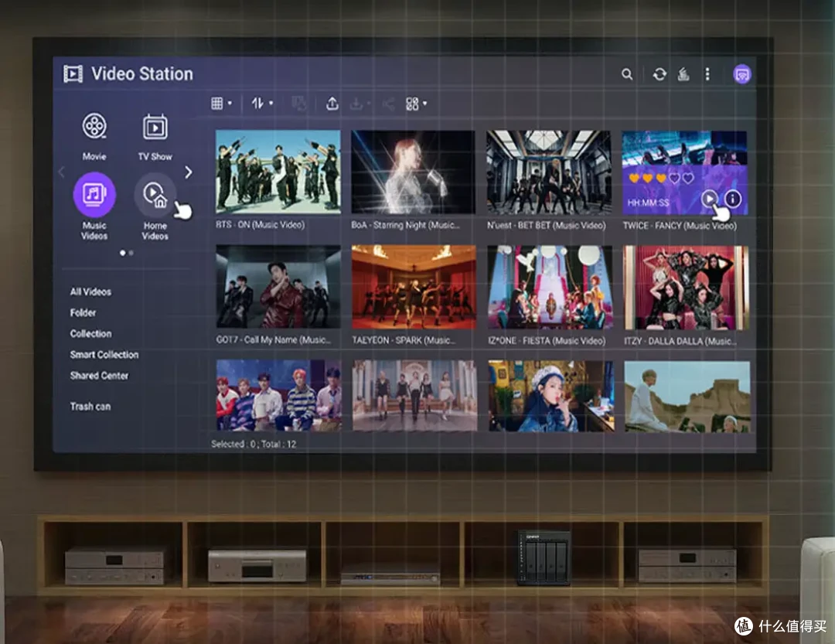Open the GOT7 - Call My Name thumbnail
The image size is (835, 644).
278,287
